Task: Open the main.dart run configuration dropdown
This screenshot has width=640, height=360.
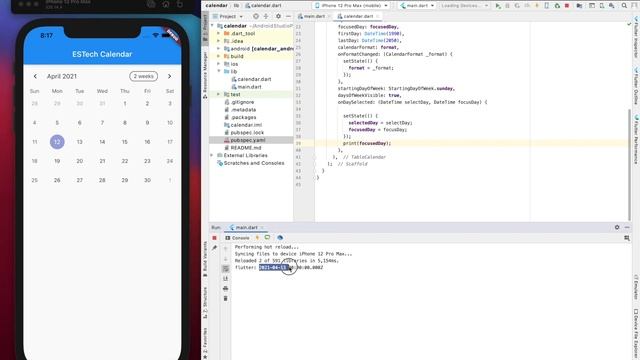Action: coord(417,6)
